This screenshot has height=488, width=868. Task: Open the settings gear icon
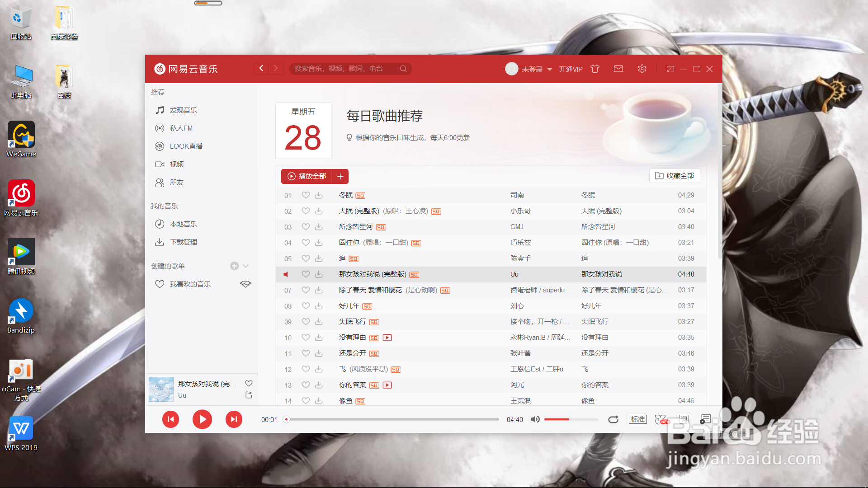pyautogui.click(x=642, y=69)
